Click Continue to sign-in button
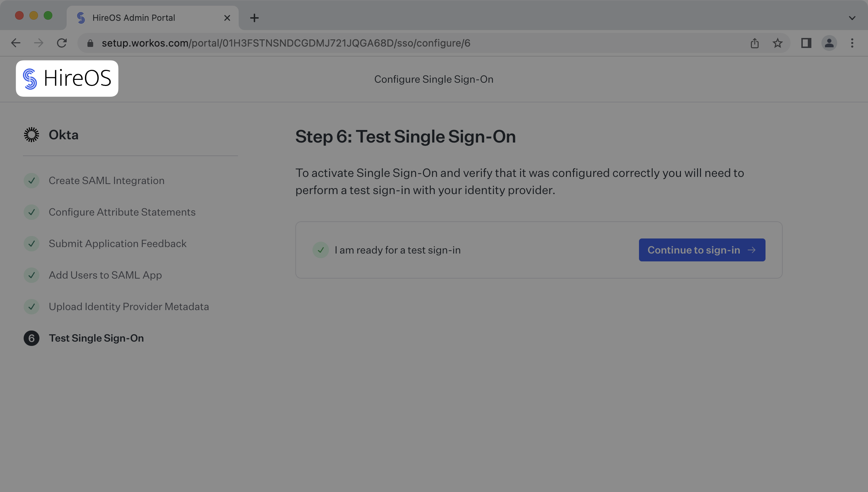The width and height of the screenshot is (868, 492). coord(702,250)
